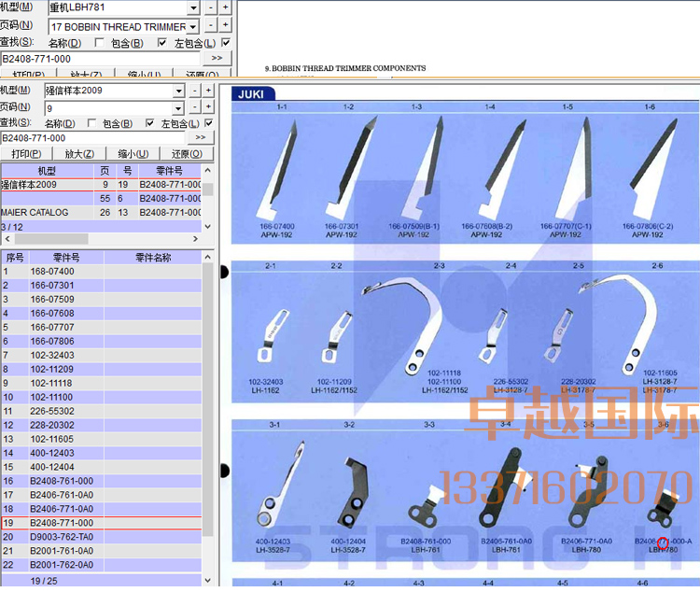This screenshot has width=700, height=592.
Task: Click the JUKI brand tab in catalog
Action: [251, 93]
